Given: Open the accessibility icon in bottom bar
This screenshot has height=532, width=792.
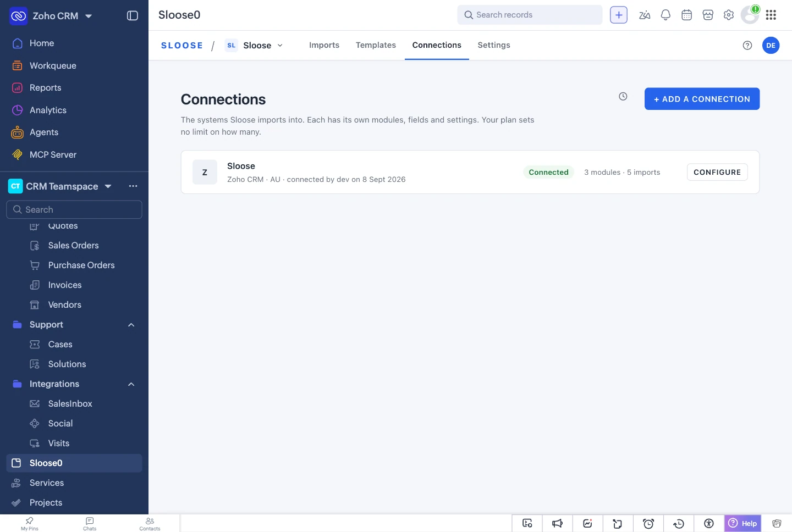Looking at the screenshot, I should tap(709, 523).
